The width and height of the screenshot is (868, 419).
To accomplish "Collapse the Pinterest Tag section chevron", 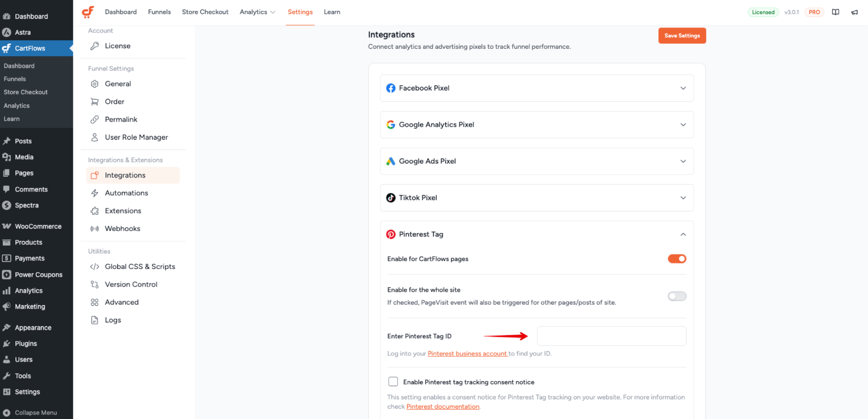I will coord(683,235).
